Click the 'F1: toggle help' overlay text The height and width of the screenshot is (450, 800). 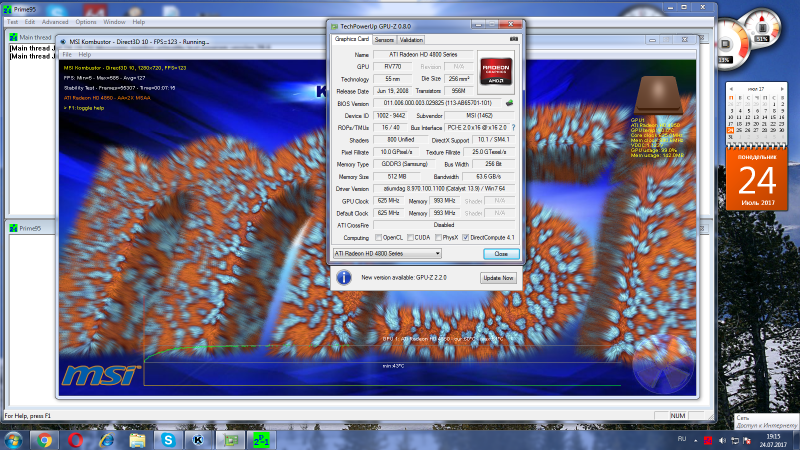point(84,108)
